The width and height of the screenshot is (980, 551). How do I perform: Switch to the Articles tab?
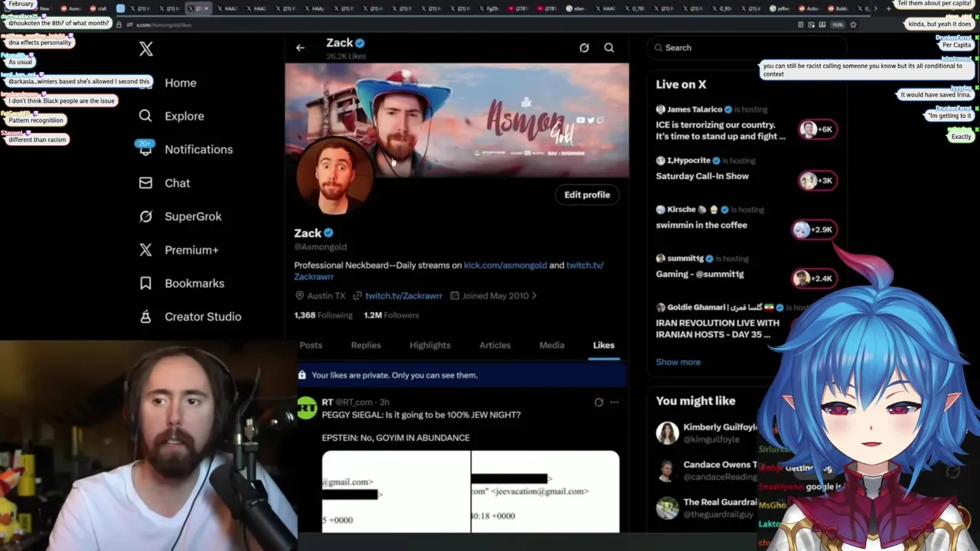pos(495,345)
